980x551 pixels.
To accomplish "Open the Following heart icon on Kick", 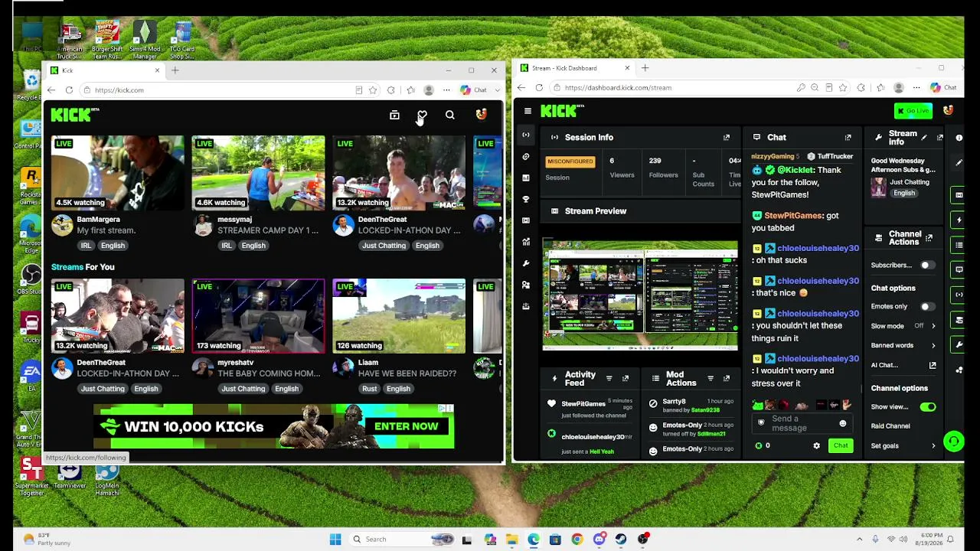I will tap(422, 115).
